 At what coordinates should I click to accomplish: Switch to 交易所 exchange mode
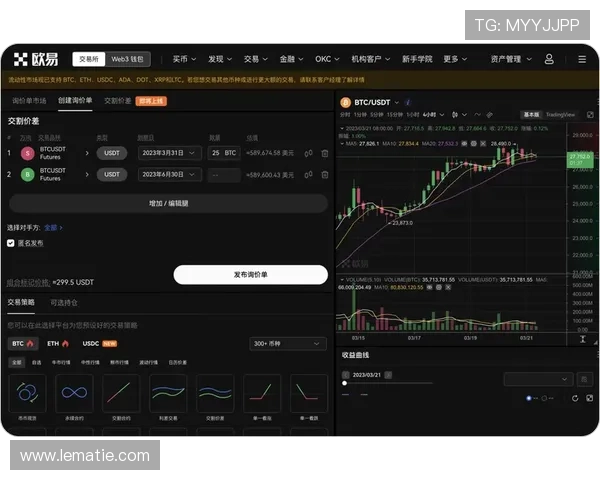89,59
